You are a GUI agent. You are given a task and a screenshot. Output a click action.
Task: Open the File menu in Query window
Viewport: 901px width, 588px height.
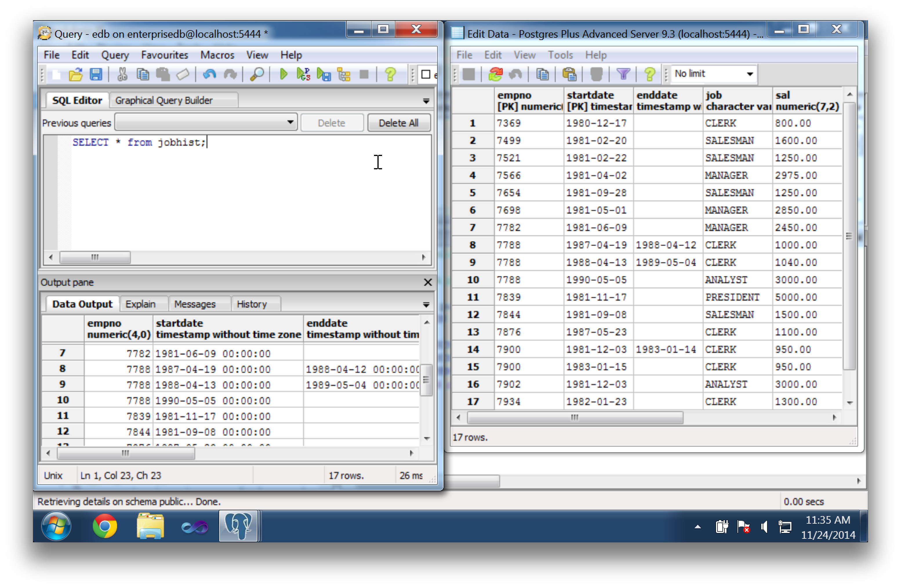pyautogui.click(x=52, y=55)
